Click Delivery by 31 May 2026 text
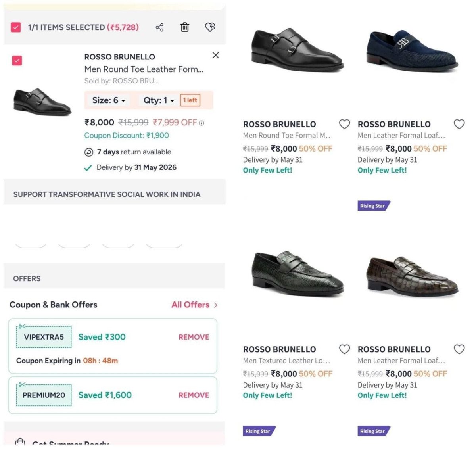The image size is (476, 449). click(136, 167)
